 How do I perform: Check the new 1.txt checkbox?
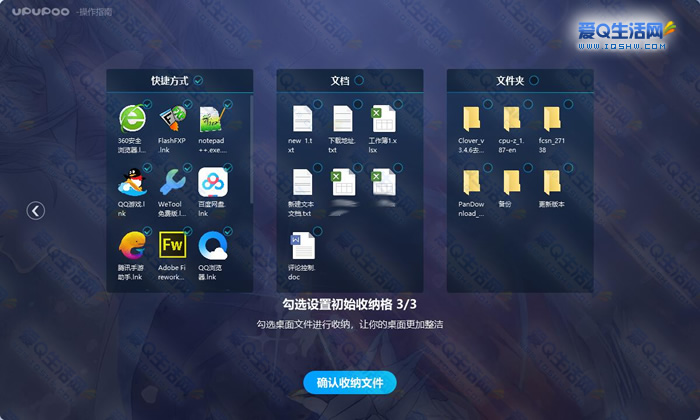[317, 104]
